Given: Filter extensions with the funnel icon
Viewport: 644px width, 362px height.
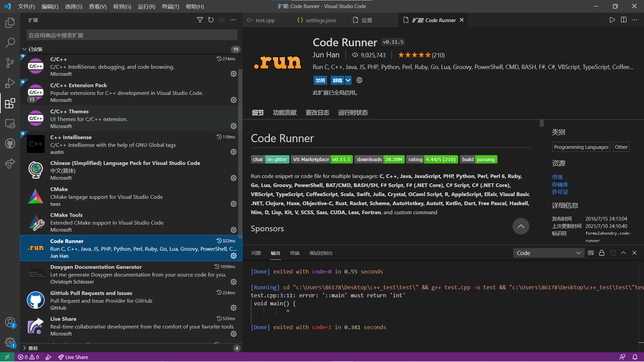Looking at the screenshot, I should [200, 20].
